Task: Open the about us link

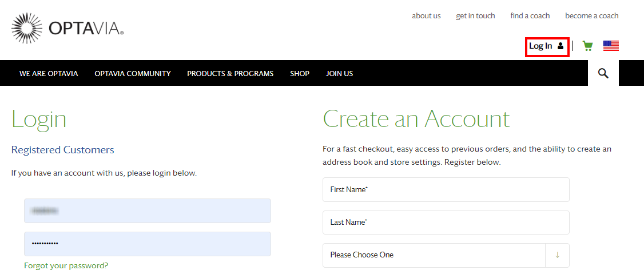Action: [x=426, y=15]
